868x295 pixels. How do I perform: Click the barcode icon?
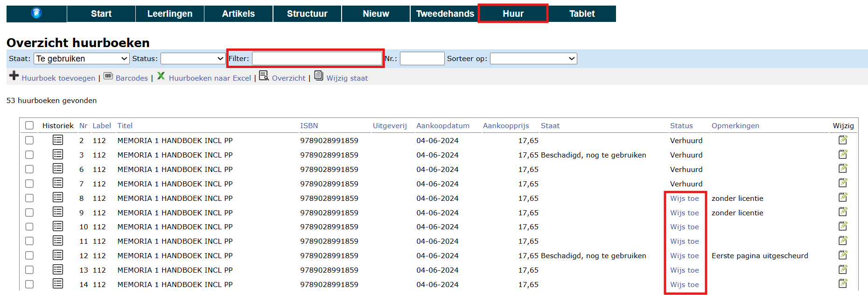pos(108,76)
